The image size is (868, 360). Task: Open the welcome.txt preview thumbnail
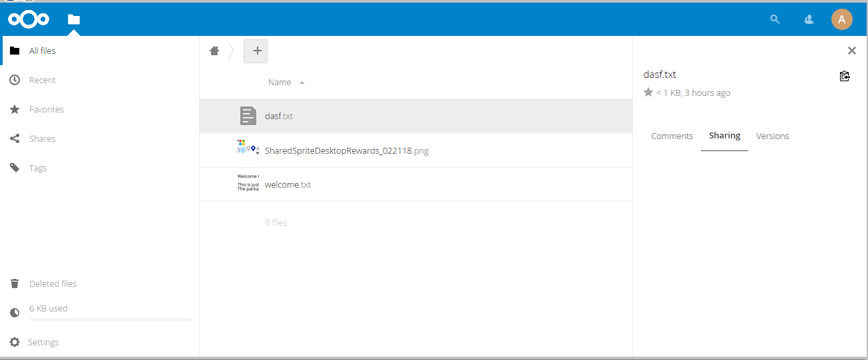248,182
